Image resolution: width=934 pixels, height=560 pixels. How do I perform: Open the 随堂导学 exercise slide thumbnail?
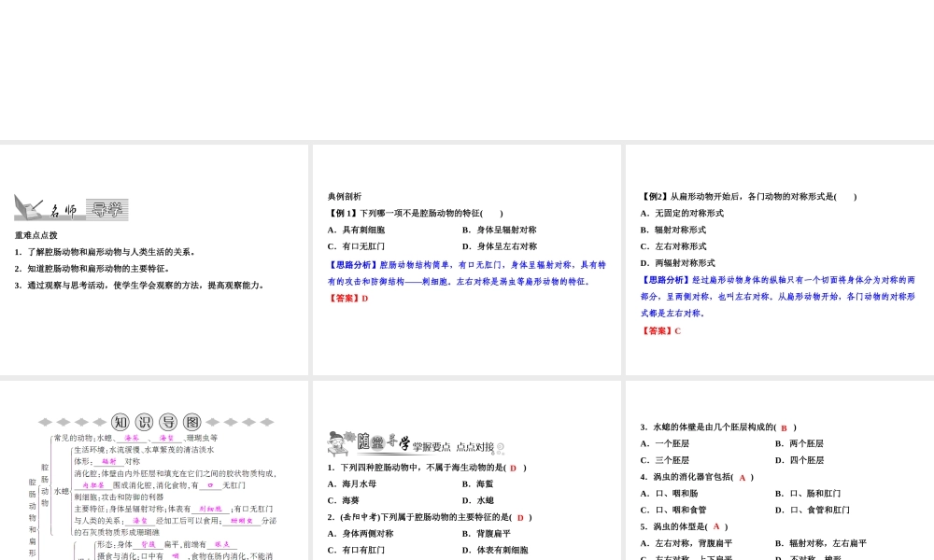pyautogui.click(x=466, y=470)
